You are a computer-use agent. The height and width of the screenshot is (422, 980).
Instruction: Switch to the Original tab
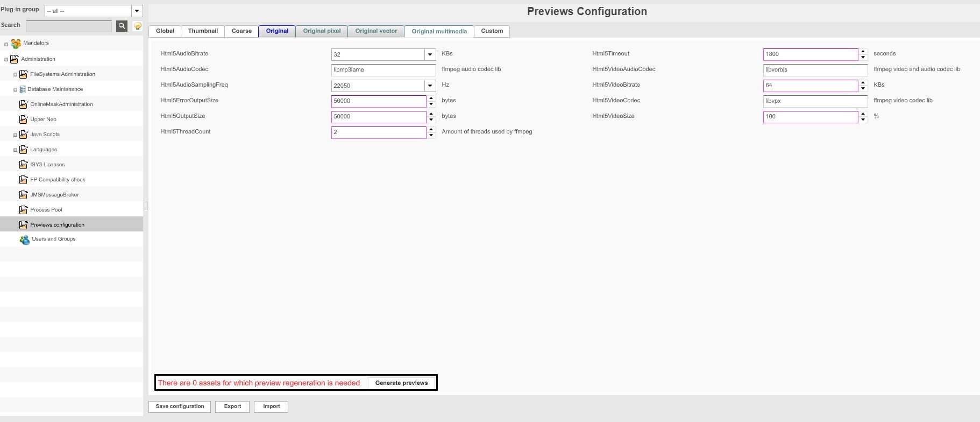(x=277, y=31)
